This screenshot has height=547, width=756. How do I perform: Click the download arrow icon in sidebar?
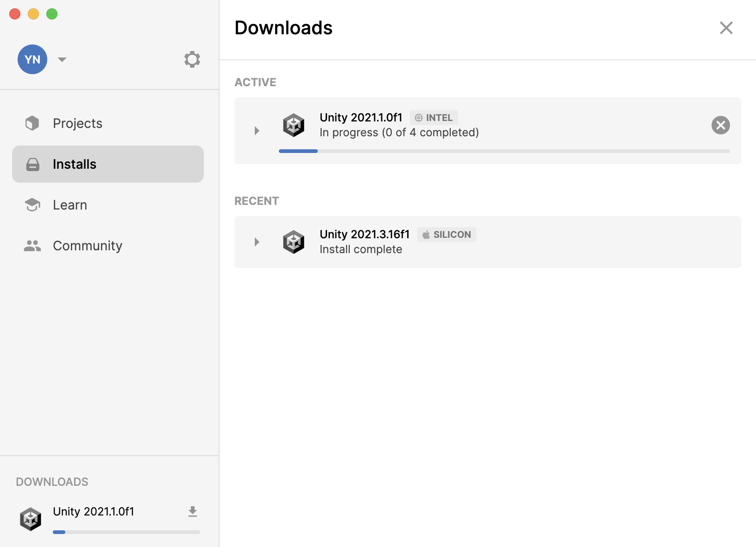click(193, 512)
